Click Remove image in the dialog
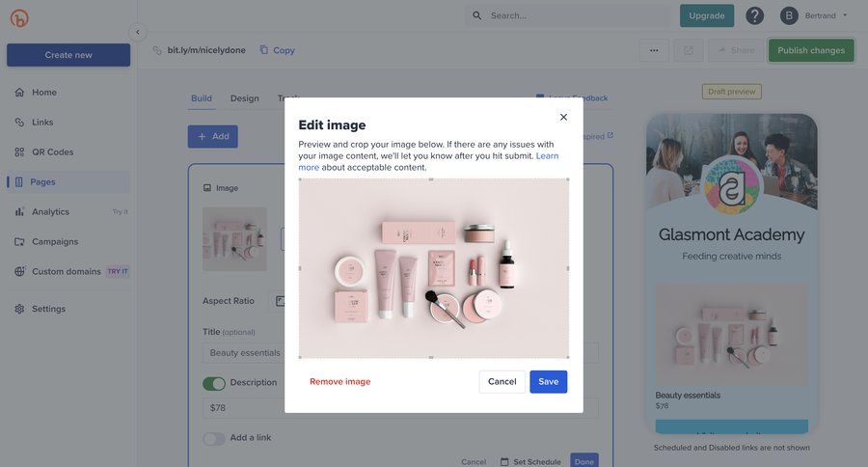The image size is (868, 467). pyautogui.click(x=339, y=382)
